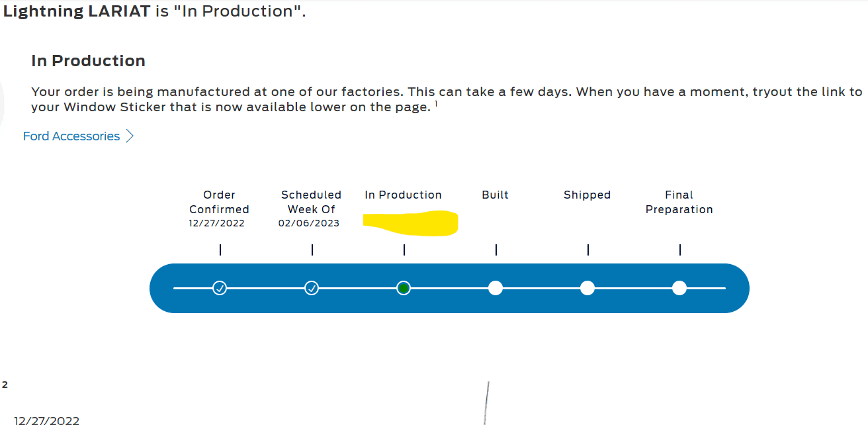The width and height of the screenshot is (868, 425).
Task: Click the In Production section heading
Action: click(88, 61)
